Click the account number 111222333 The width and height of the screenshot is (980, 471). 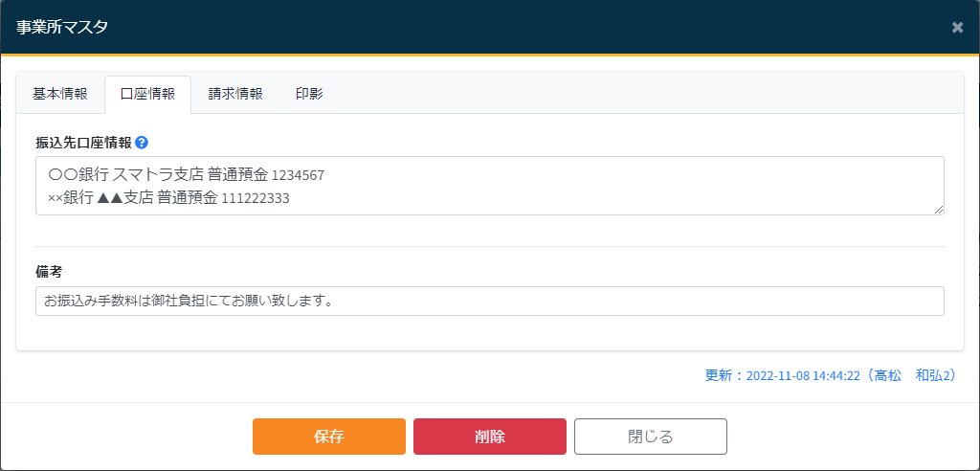256,199
